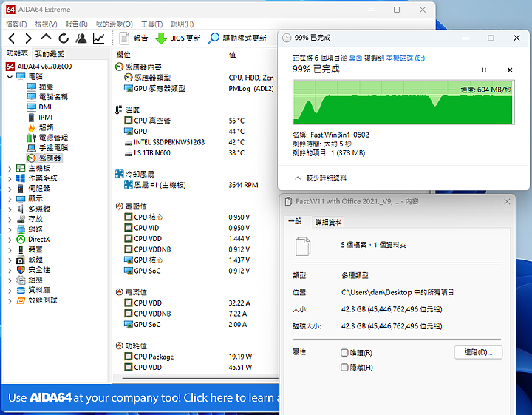Image resolution: width=532 pixels, height=415 pixels.
Task: Go up one level with the up arrow
Action: pyautogui.click(x=46, y=38)
